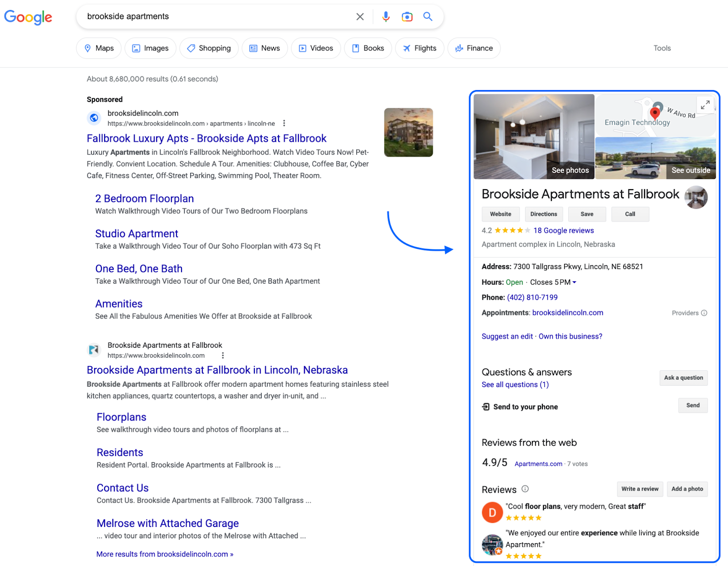728x566 pixels.
Task: Open the Fallbrook Luxury Apts sponsored headline
Action: 207,138
